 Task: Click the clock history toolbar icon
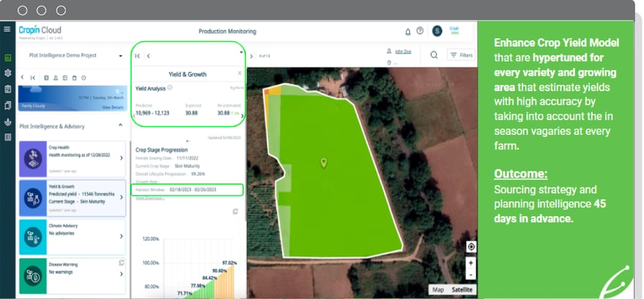click(83, 78)
